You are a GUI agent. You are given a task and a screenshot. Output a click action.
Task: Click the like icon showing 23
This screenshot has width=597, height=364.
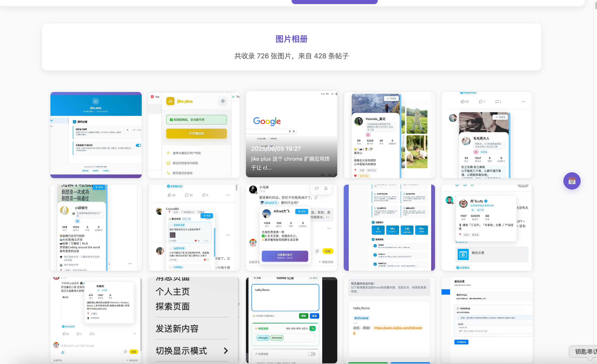click(x=463, y=101)
